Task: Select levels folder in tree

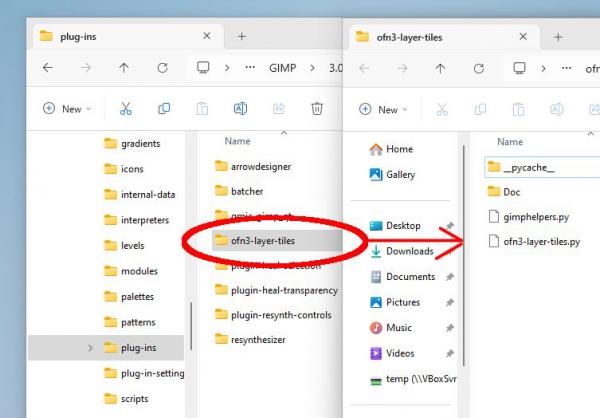Action: point(124,245)
